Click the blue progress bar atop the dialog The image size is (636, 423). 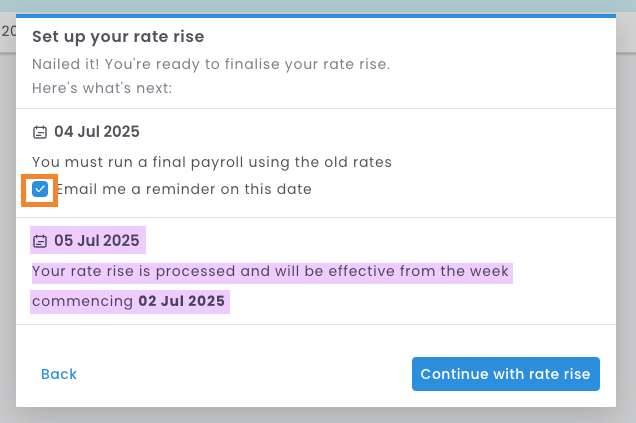316,16
